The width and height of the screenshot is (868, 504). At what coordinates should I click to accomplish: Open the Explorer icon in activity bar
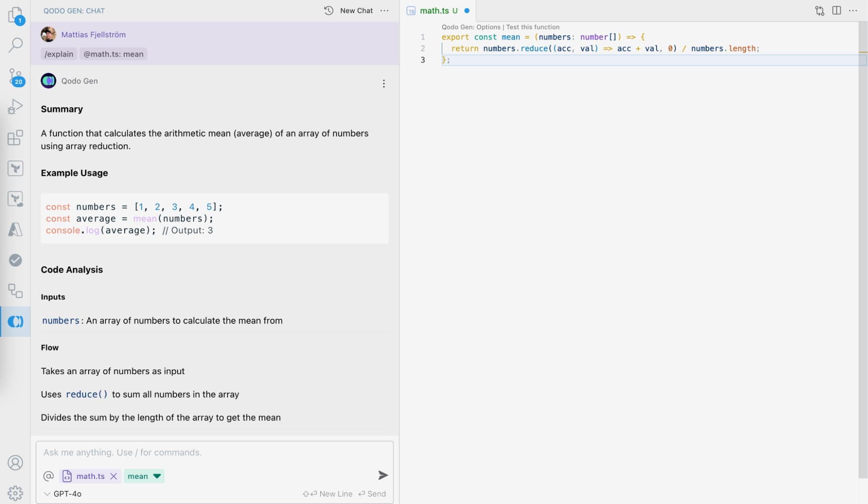tap(15, 15)
